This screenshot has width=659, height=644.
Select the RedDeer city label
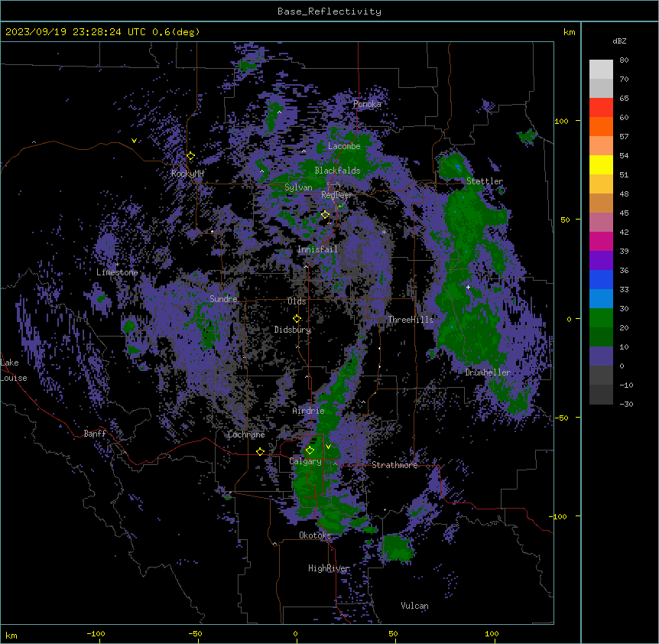pyautogui.click(x=336, y=195)
